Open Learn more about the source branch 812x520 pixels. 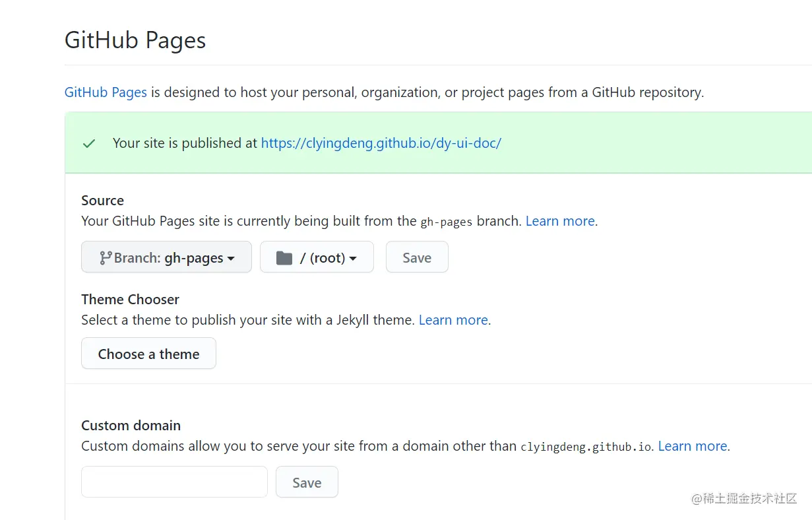tap(560, 221)
